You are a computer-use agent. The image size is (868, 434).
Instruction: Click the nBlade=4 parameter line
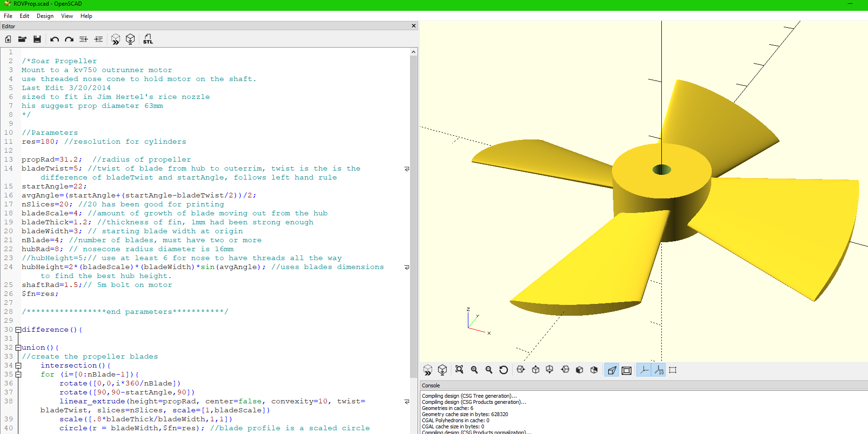141,240
